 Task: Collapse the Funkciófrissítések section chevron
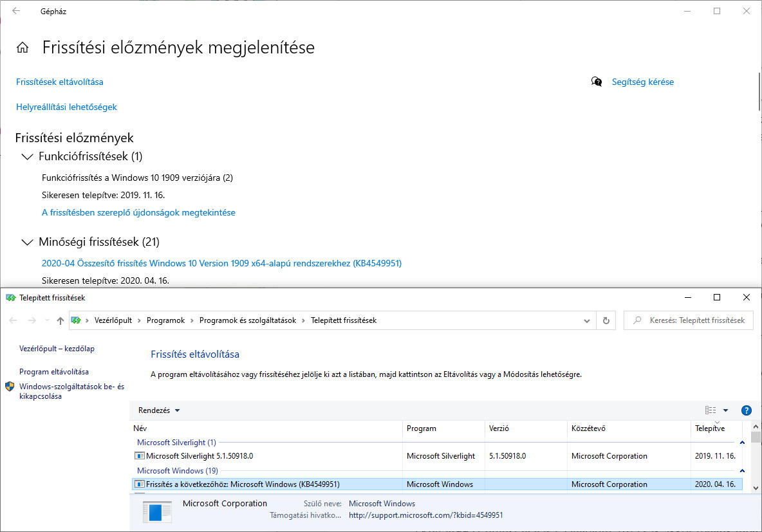pyautogui.click(x=27, y=156)
